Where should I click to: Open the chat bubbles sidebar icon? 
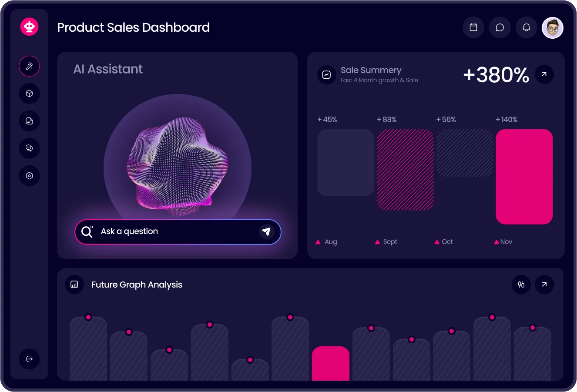[x=29, y=148]
